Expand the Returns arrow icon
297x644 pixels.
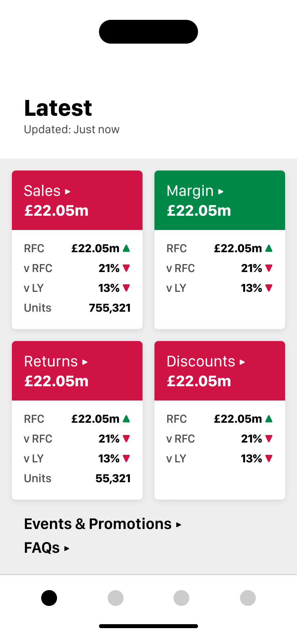pyautogui.click(x=85, y=362)
